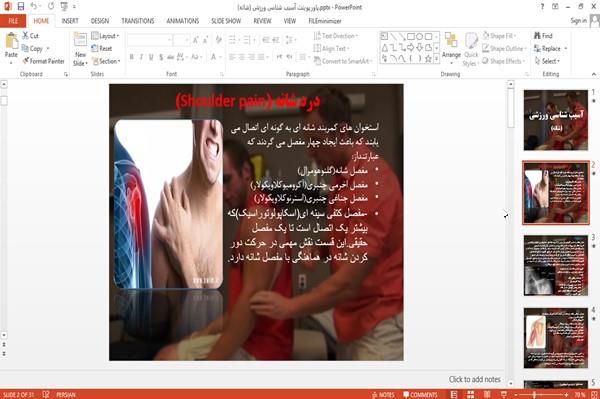Start Slide Show from status bar icon
The height and width of the screenshot is (399, 600).
pos(504,394)
